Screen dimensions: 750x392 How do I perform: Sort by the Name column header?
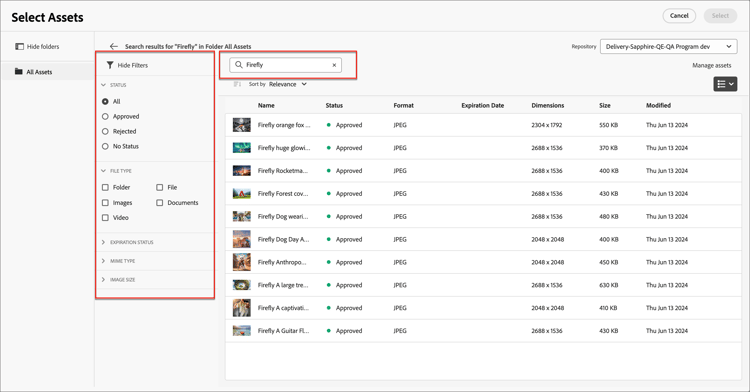pos(266,105)
